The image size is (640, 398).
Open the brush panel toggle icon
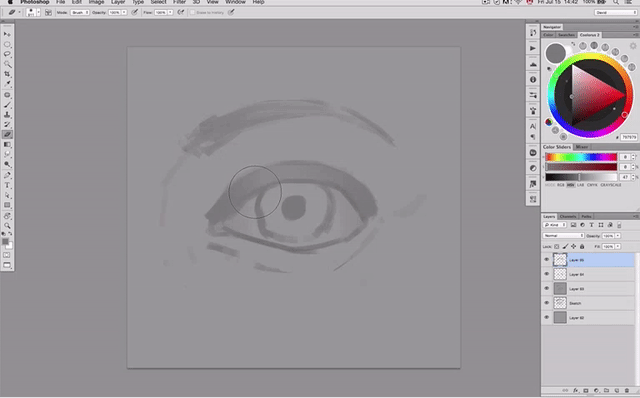point(48,13)
